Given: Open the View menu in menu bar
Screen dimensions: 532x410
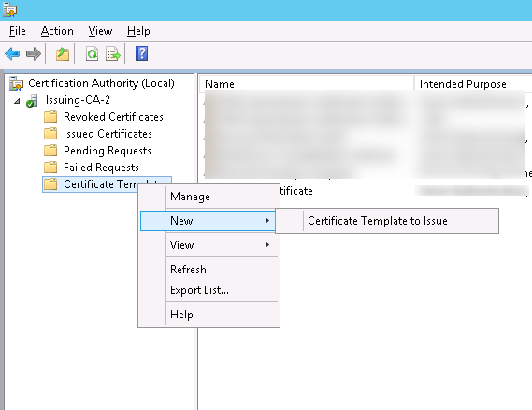Looking at the screenshot, I should pos(100,31).
